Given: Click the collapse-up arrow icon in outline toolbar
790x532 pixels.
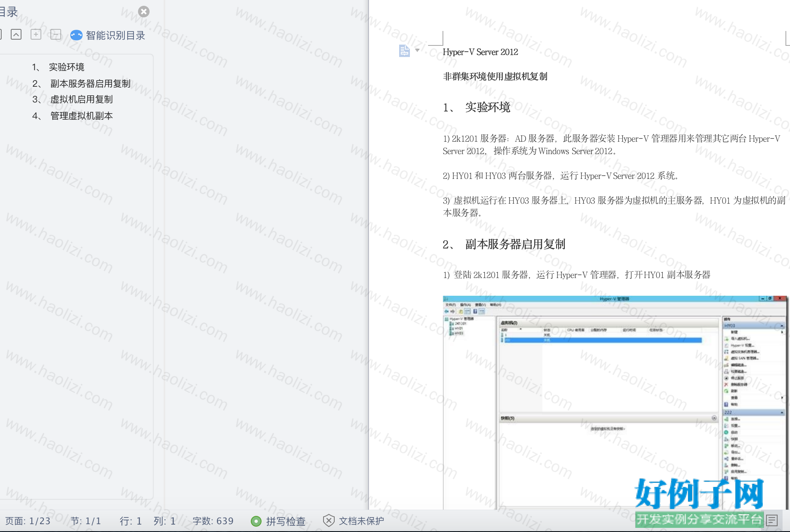Looking at the screenshot, I should pyautogui.click(x=16, y=34).
